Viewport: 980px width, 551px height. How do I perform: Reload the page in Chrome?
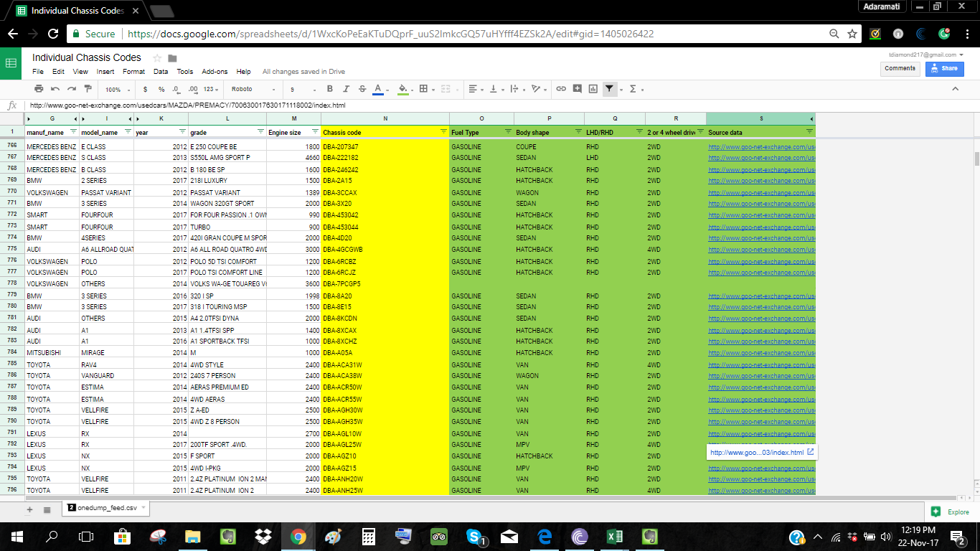pos(53,34)
